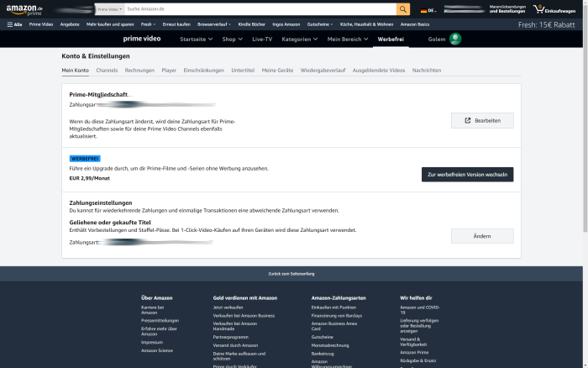
Task: Click the orange search magnifier button
Action: point(402,9)
